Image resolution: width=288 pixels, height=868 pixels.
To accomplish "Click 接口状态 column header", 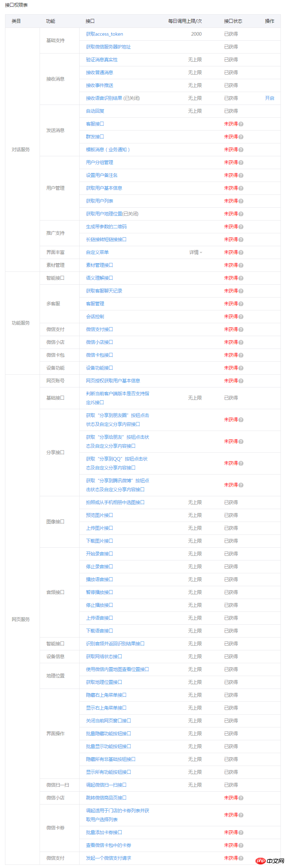I will pyautogui.click(x=233, y=21).
